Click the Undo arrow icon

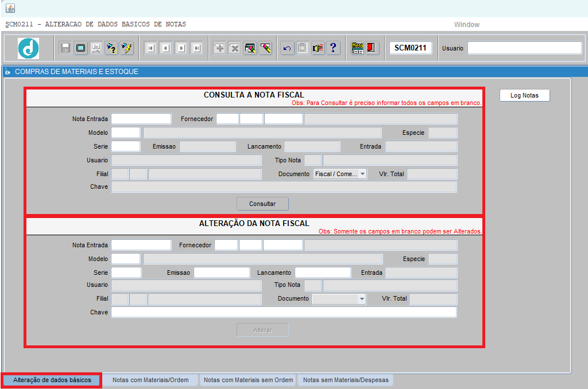[287, 48]
